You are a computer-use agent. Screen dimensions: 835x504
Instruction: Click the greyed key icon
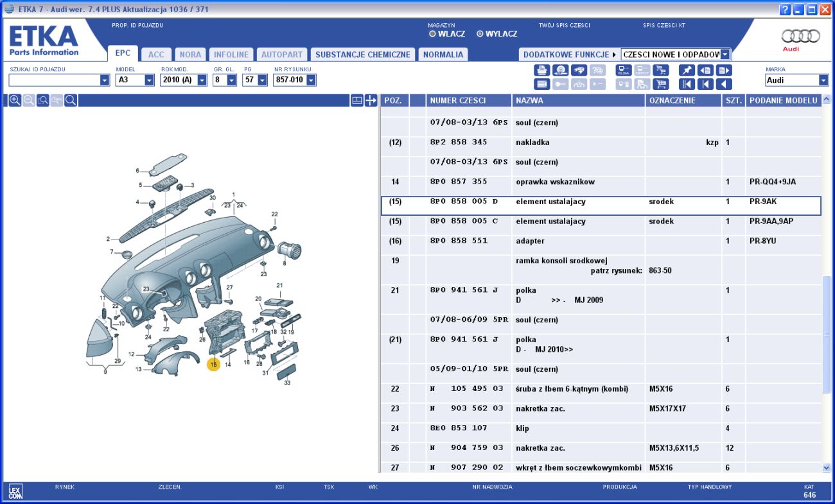(x=561, y=84)
